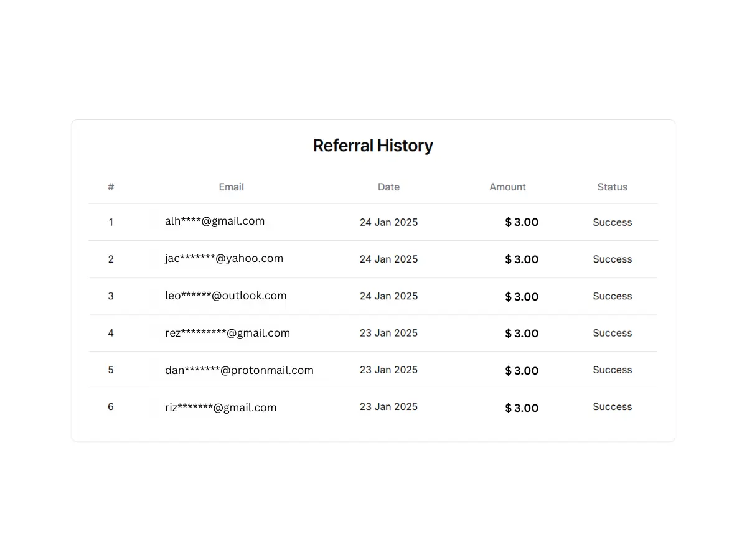Click the 24 Jan 2025 date on row 3
The image size is (747, 560).
388,296
